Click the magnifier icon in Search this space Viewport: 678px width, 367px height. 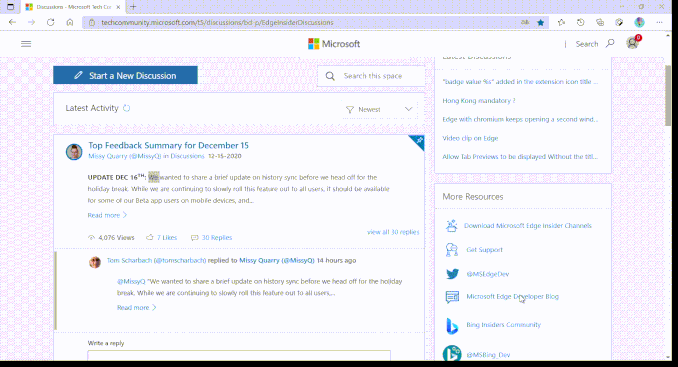click(x=330, y=76)
